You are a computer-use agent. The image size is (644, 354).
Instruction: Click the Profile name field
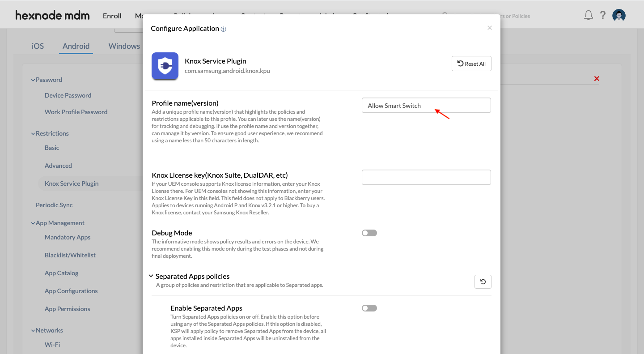click(x=426, y=105)
